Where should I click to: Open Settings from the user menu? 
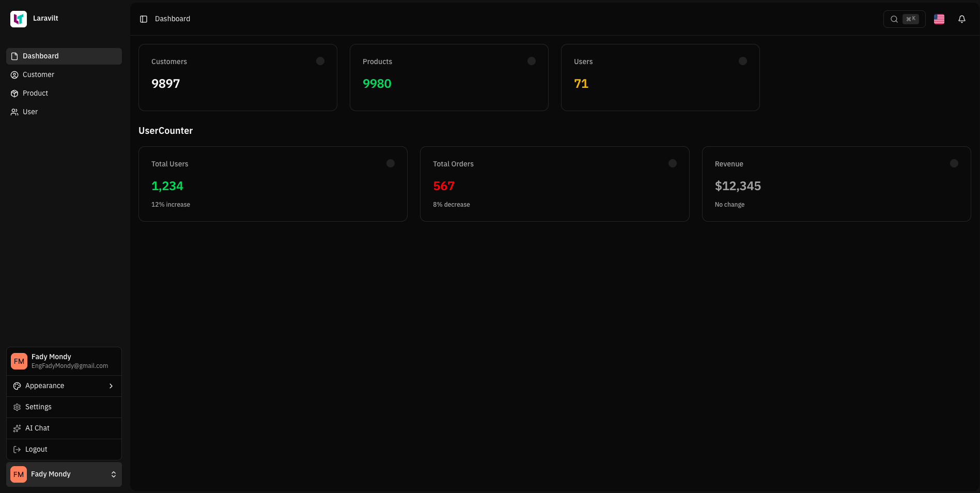[38, 407]
